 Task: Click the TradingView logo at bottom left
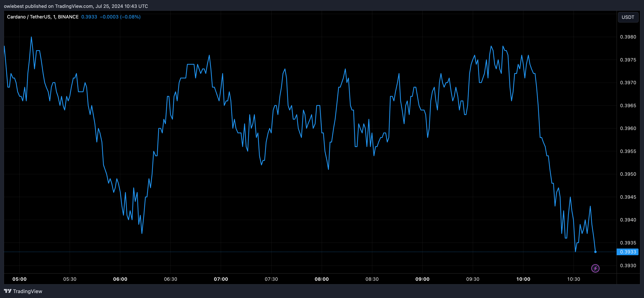(x=23, y=291)
